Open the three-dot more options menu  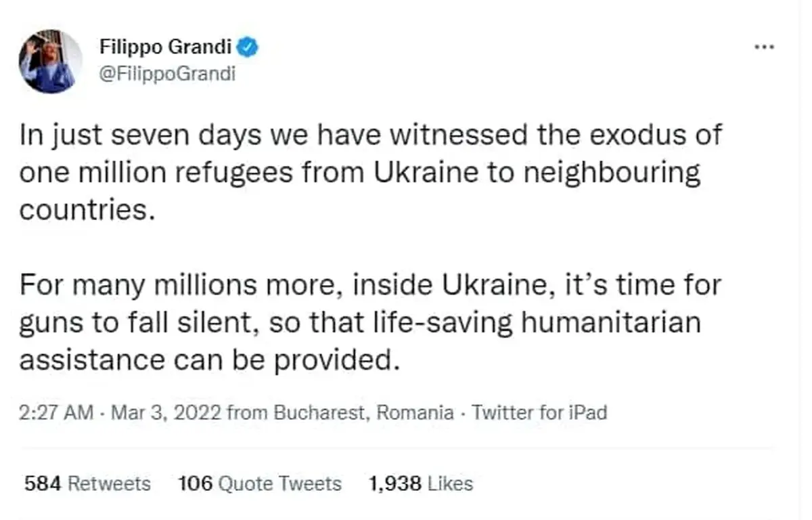[x=764, y=47]
